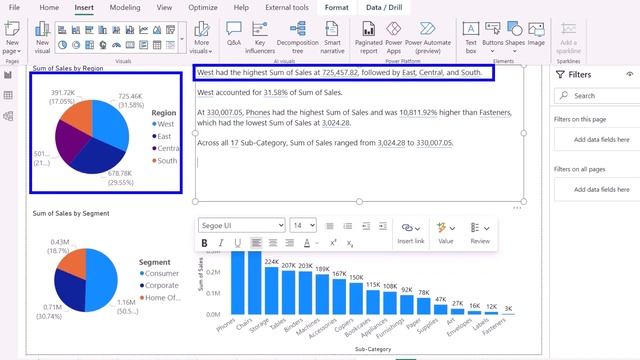Switch to the Format ribbon tab
The height and width of the screenshot is (360, 640).
337,7
